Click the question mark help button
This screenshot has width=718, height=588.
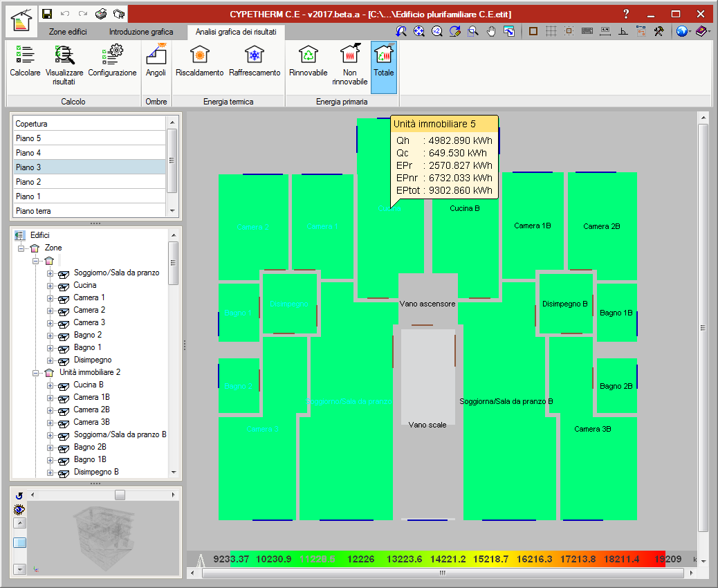coord(627,15)
